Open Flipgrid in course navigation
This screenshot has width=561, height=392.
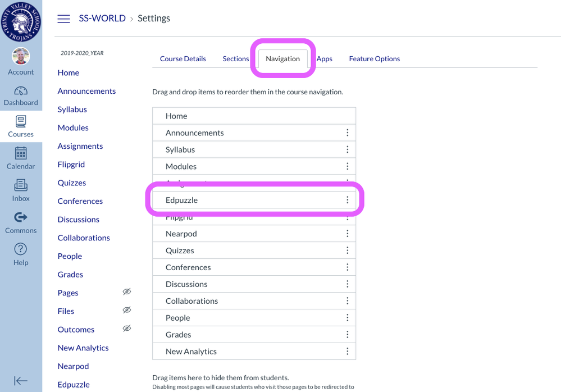coord(71,165)
